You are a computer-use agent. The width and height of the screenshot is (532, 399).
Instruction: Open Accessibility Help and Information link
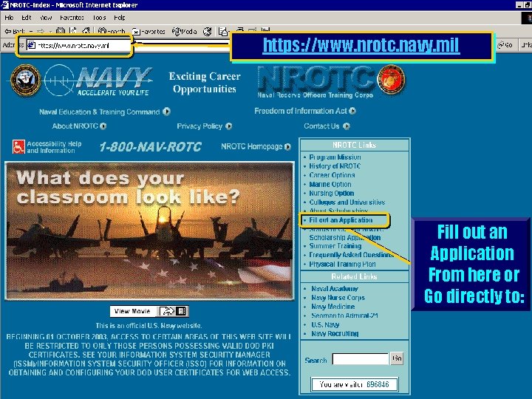pyautogui.click(x=54, y=147)
